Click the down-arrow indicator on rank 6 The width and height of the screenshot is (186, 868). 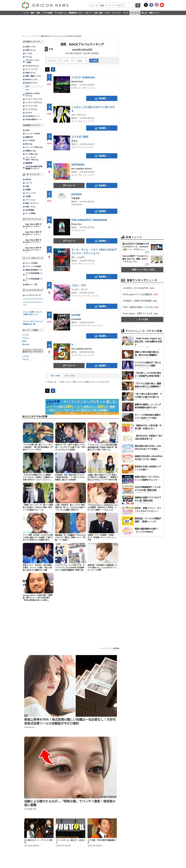[x=49, y=227]
